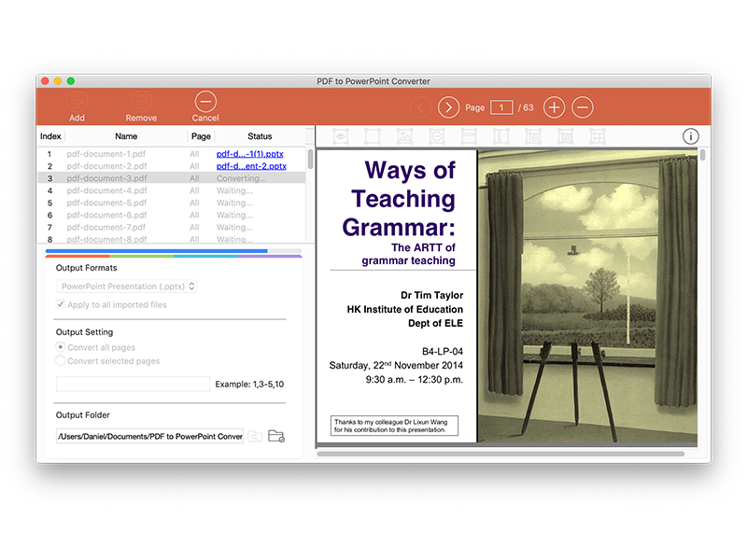Click the Status column header
Image resolution: width=747 pixels, height=560 pixels.
[x=260, y=136]
